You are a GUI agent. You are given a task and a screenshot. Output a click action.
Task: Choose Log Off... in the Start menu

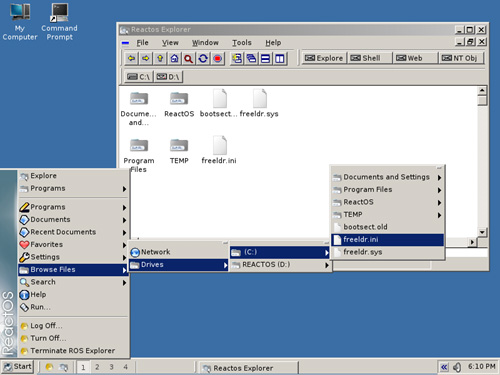click(x=73, y=326)
